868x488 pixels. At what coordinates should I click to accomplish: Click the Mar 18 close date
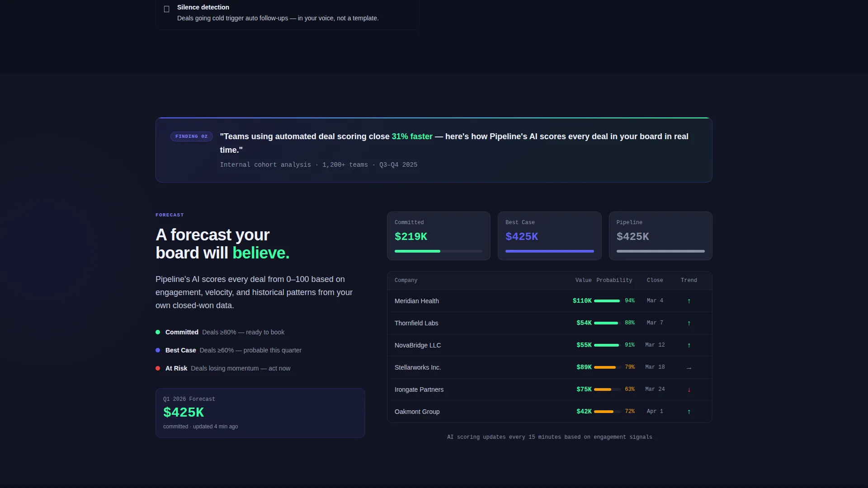point(655,367)
